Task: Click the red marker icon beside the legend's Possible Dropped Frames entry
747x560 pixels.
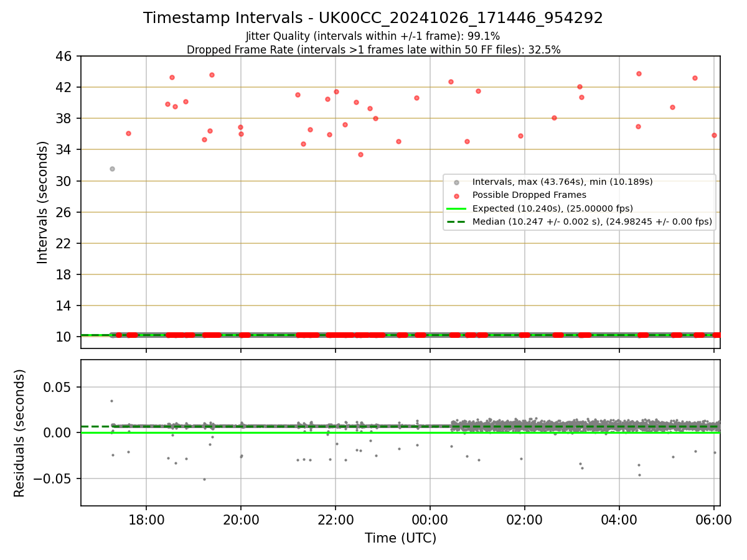Action: 456,195
